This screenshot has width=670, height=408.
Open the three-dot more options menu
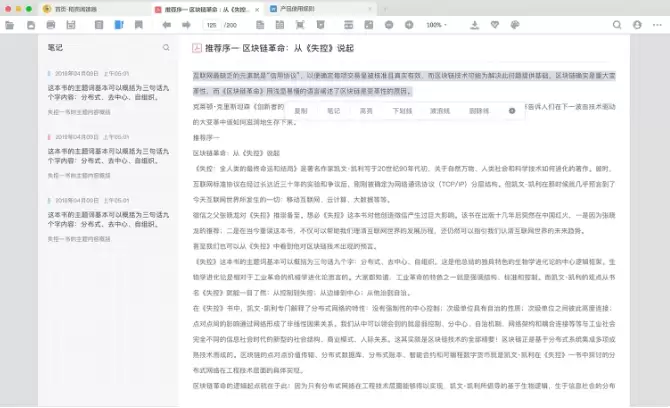(657, 25)
